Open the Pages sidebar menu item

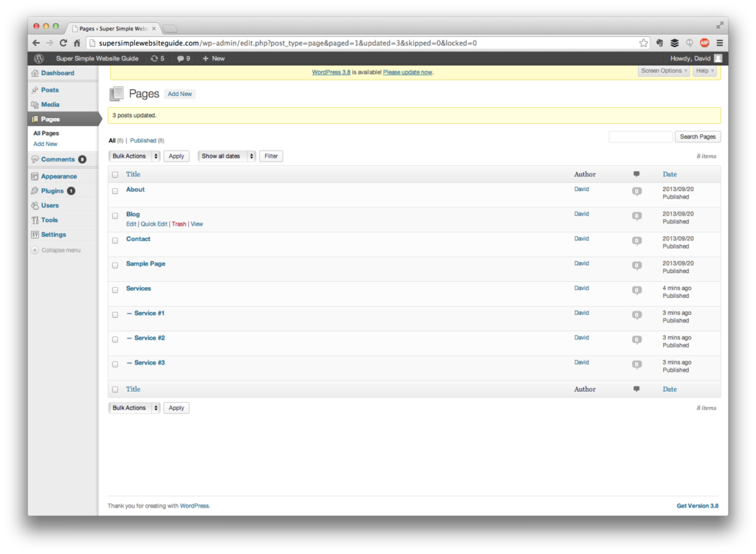click(x=63, y=119)
